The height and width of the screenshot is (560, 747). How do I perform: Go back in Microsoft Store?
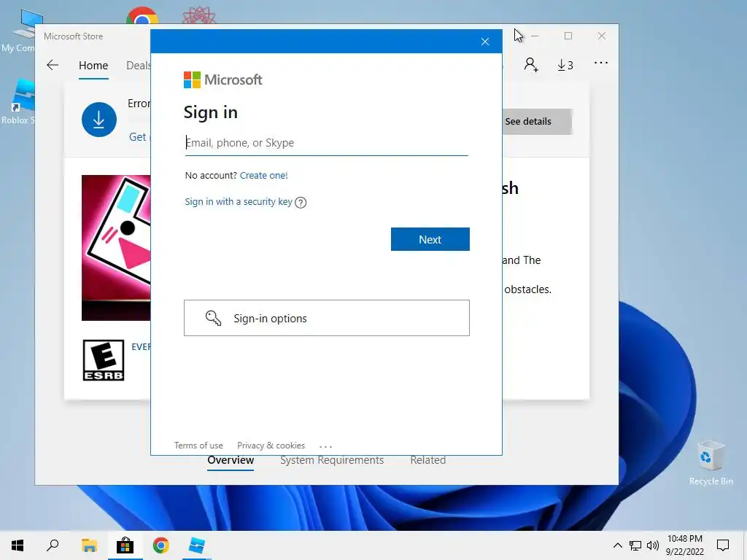(53, 65)
